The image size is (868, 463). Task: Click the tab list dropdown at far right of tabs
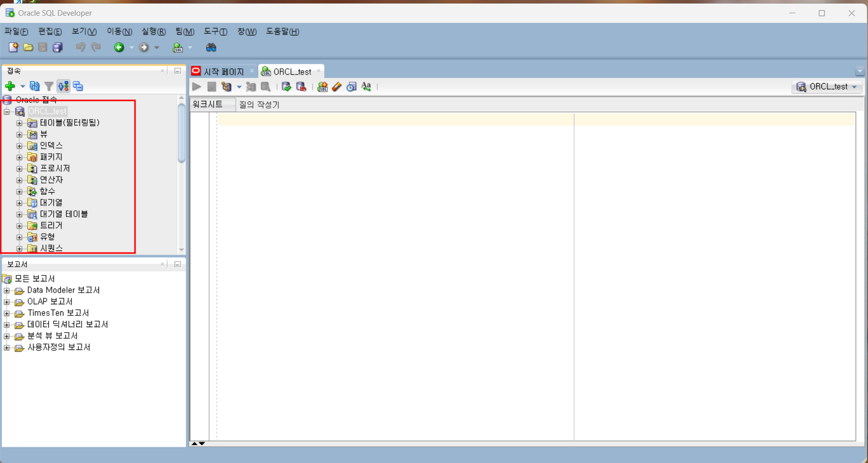click(x=859, y=72)
